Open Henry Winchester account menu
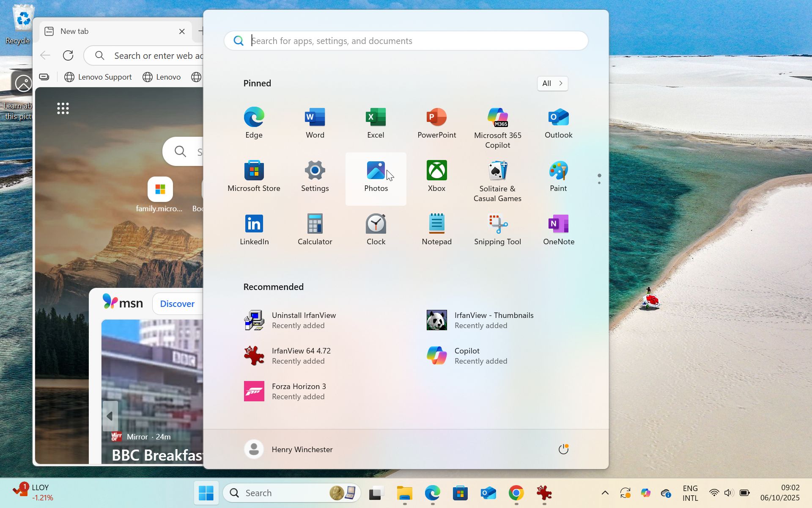Viewport: 812px width, 508px height. pyautogui.click(x=288, y=449)
